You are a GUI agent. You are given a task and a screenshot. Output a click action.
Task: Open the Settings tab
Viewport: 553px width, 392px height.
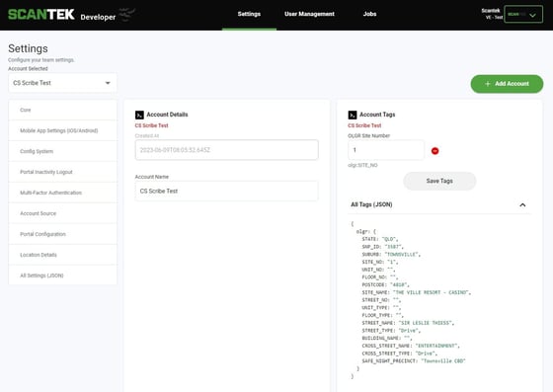tap(249, 14)
